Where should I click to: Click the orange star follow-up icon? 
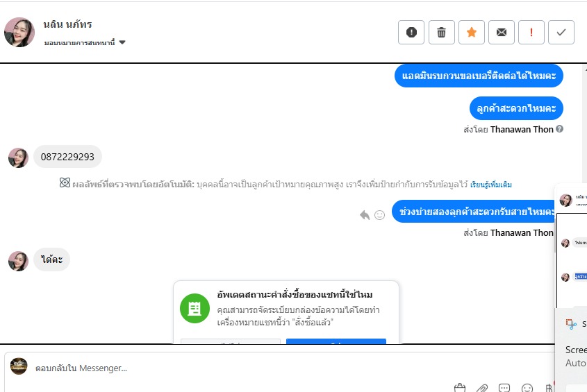click(x=471, y=33)
